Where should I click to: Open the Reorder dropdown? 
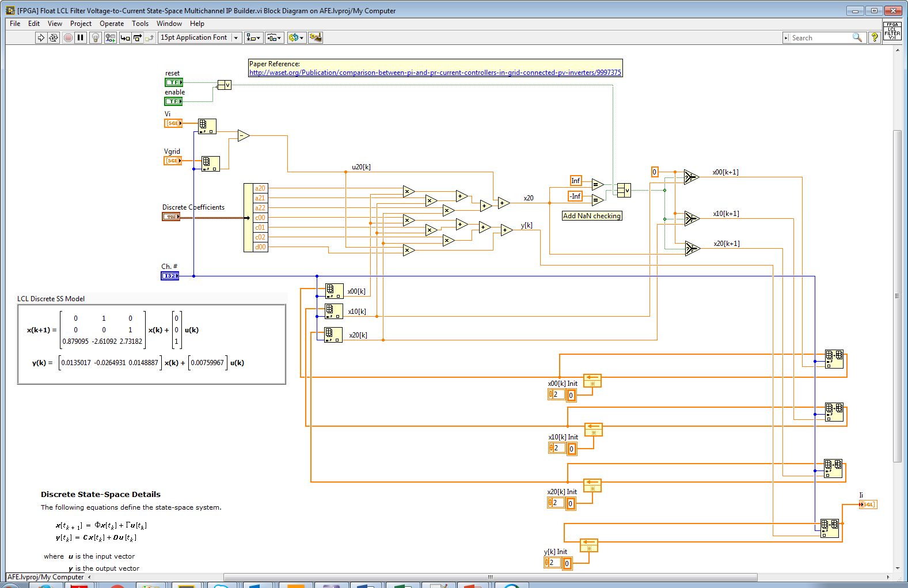point(296,37)
